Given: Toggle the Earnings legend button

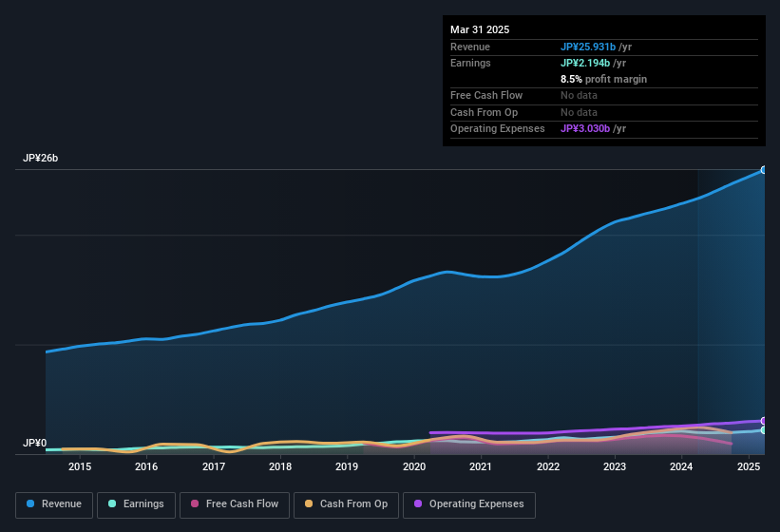Looking at the screenshot, I should pyautogui.click(x=136, y=504).
